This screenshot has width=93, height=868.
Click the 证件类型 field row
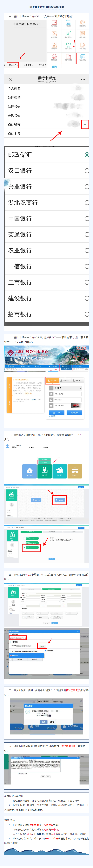47,97
